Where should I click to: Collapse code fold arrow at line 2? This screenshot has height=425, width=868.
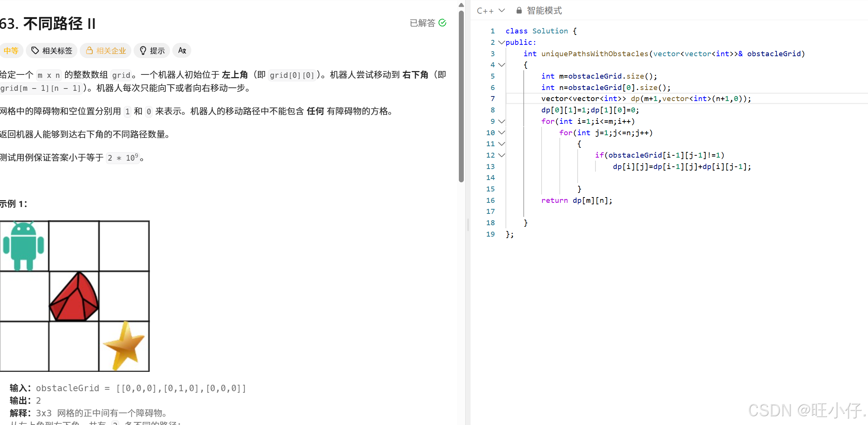pos(501,42)
